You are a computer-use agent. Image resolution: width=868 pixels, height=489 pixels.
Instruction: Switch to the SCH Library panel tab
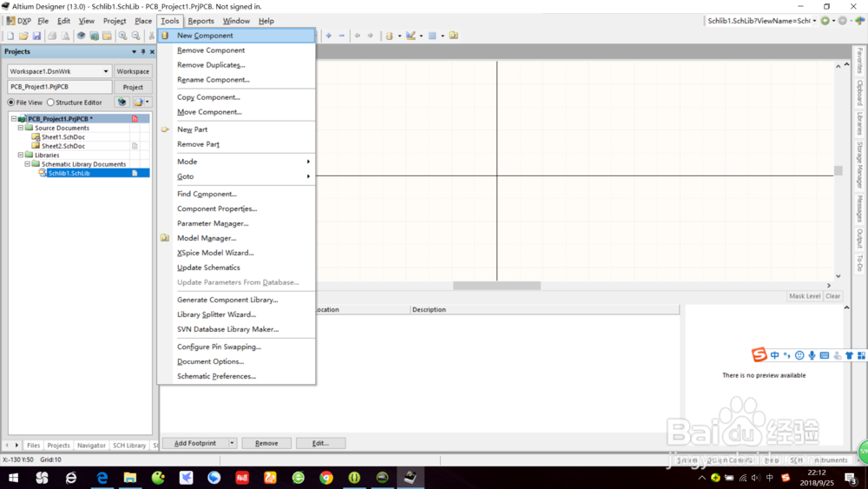(x=129, y=446)
